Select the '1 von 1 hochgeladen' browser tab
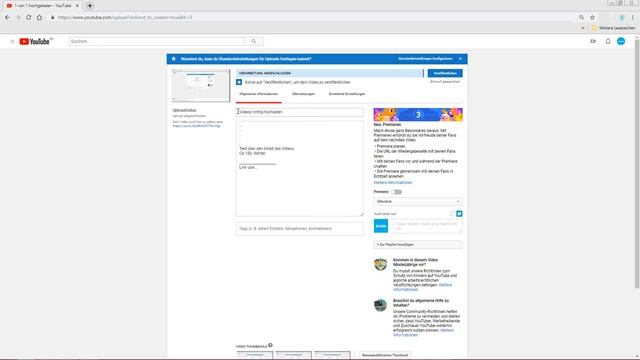The height and width of the screenshot is (360, 640). click(41, 6)
